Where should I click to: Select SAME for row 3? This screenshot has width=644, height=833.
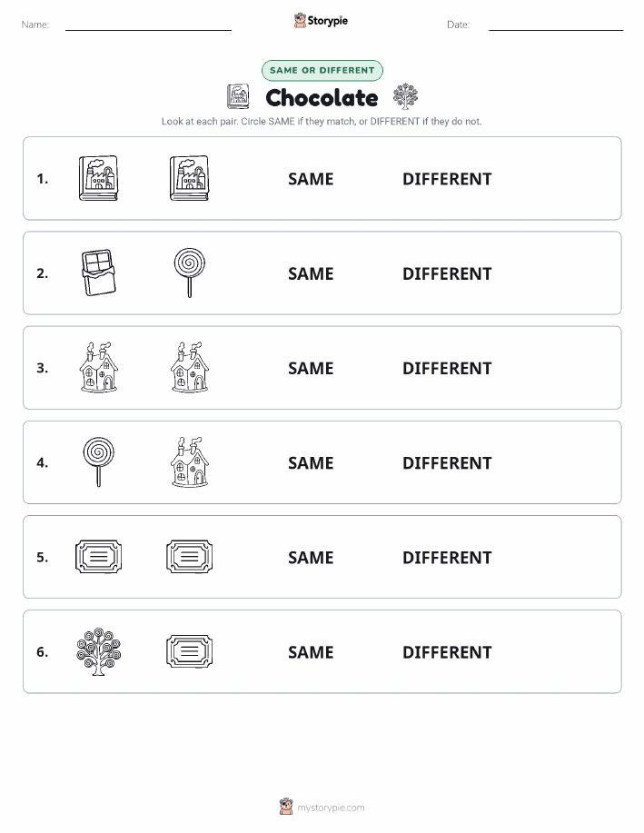point(311,368)
